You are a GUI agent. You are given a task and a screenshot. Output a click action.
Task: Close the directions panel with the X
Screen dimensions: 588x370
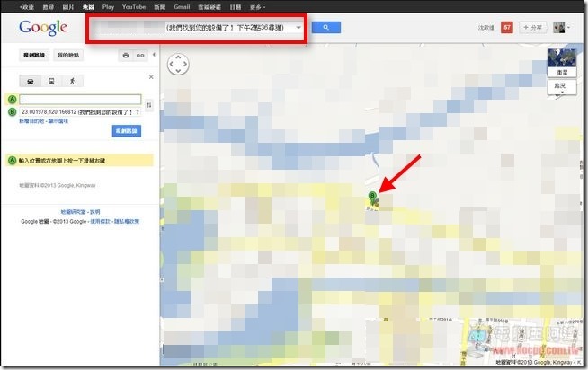(x=151, y=76)
